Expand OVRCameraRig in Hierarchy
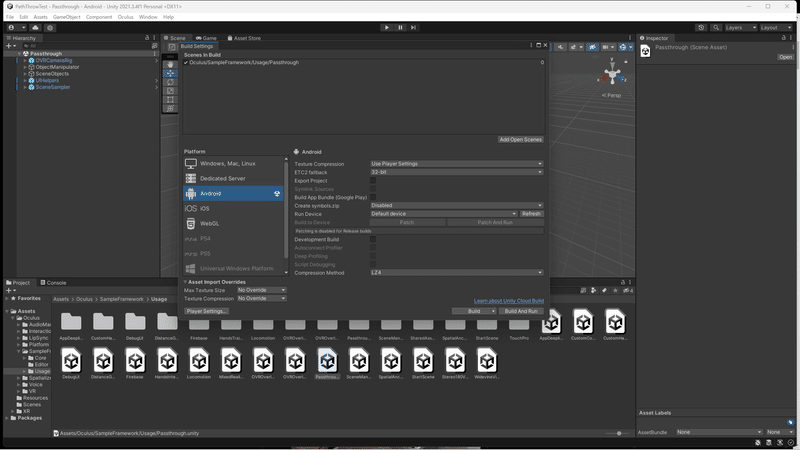The width and height of the screenshot is (800, 450). pyautogui.click(x=25, y=60)
